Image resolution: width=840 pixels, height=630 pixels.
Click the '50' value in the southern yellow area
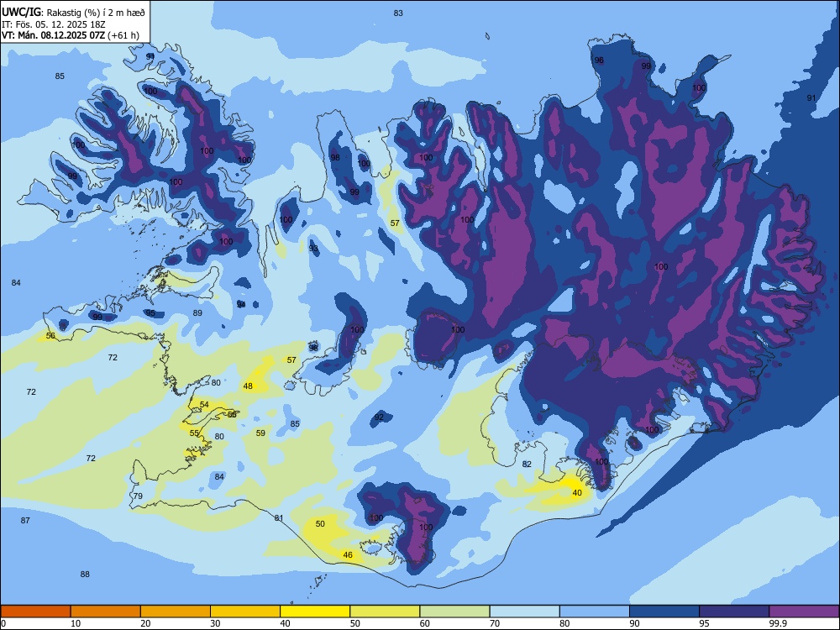click(320, 524)
